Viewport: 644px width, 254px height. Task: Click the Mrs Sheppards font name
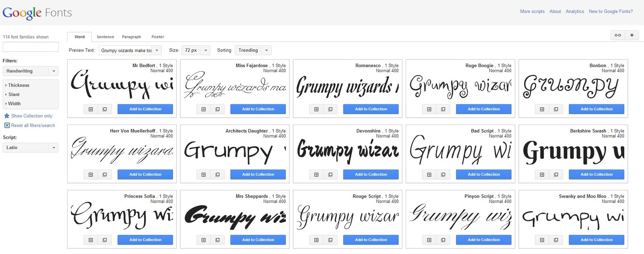[x=252, y=196]
